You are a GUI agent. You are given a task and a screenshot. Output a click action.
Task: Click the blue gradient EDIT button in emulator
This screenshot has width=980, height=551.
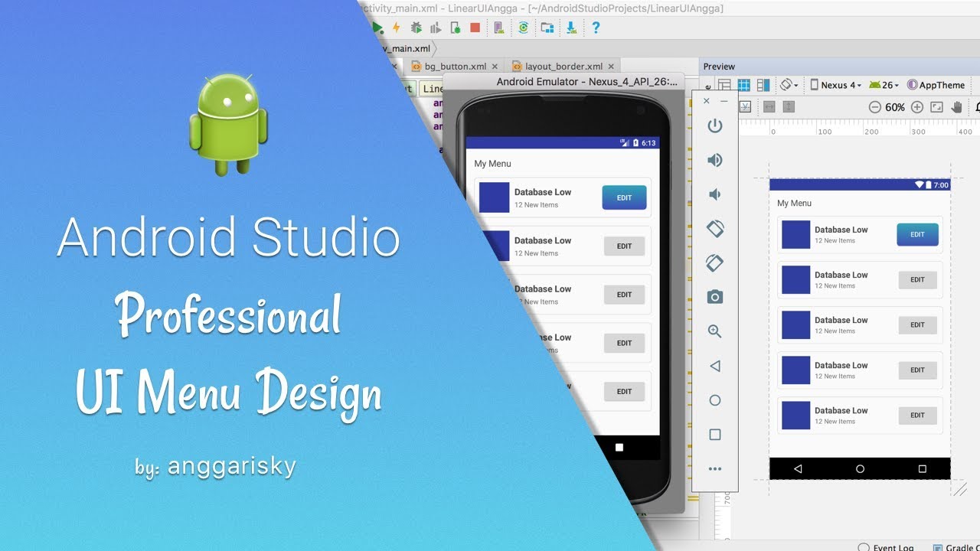point(624,197)
